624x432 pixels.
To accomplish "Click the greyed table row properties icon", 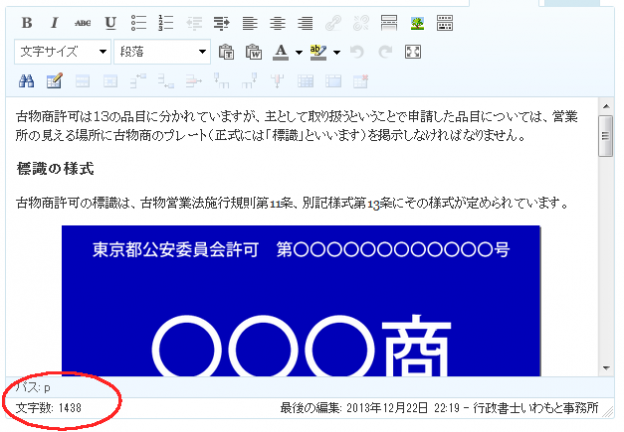I will 82,81.
